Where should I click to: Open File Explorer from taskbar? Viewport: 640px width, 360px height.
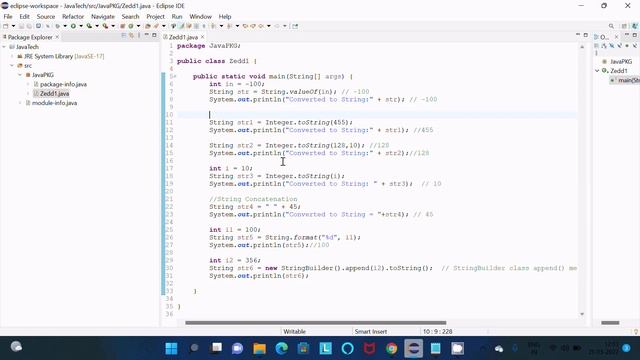(259, 349)
